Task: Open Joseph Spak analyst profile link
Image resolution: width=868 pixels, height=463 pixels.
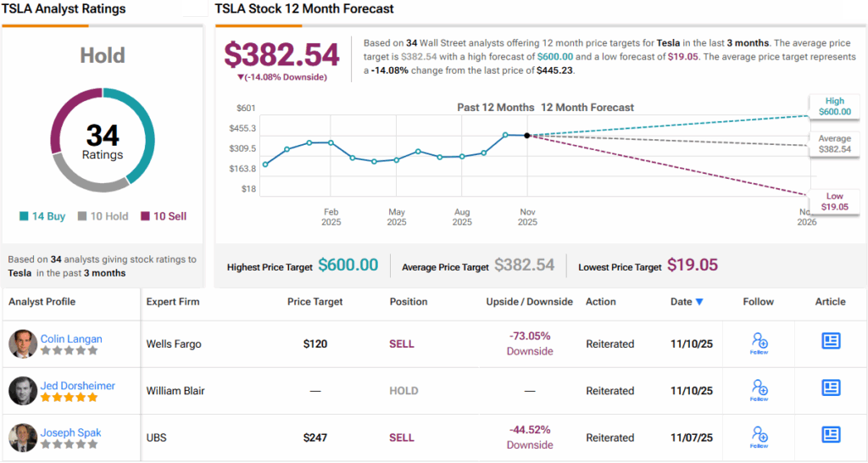Action: click(x=69, y=432)
